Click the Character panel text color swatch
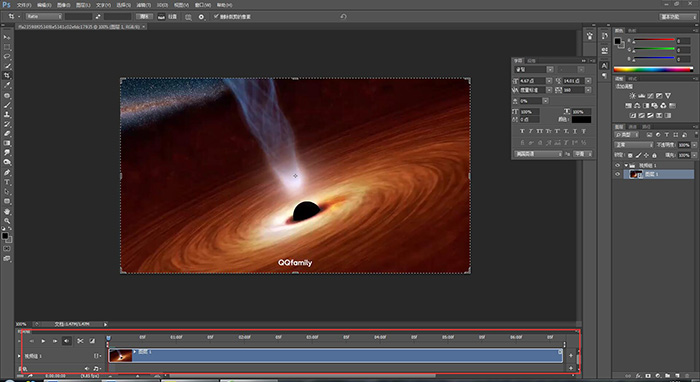Screen dimensions: 700x382 (582, 120)
